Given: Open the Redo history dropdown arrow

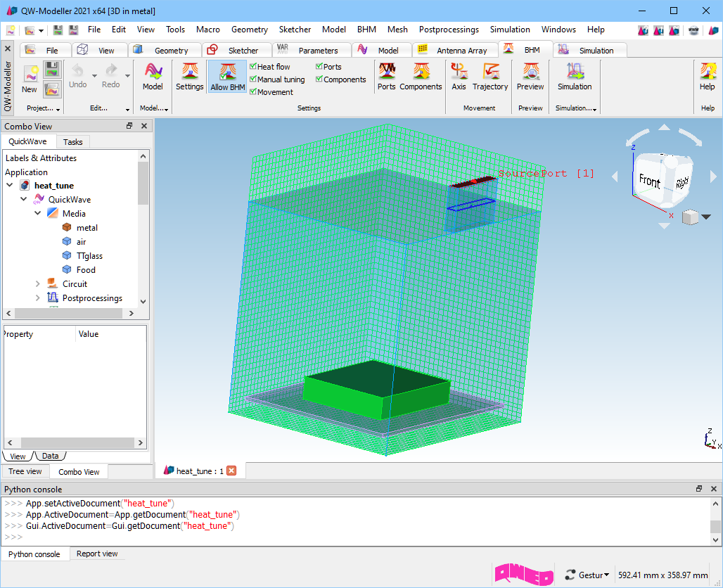Looking at the screenshot, I should tap(127, 76).
